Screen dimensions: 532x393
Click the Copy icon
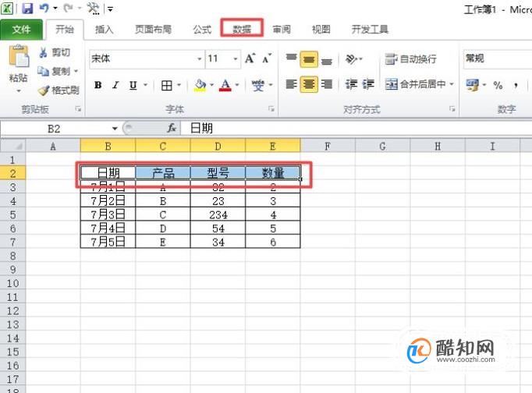(x=43, y=71)
